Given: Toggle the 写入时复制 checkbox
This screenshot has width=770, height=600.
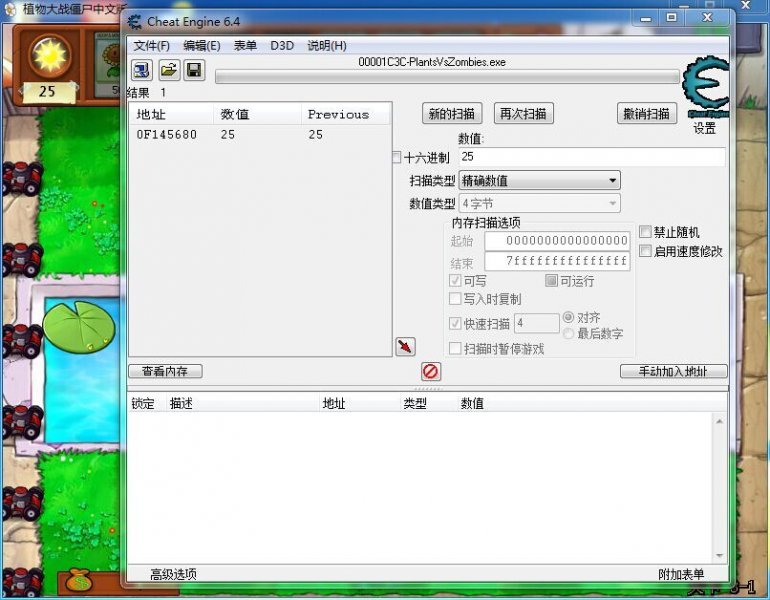Looking at the screenshot, I should [x=455, y=299].
